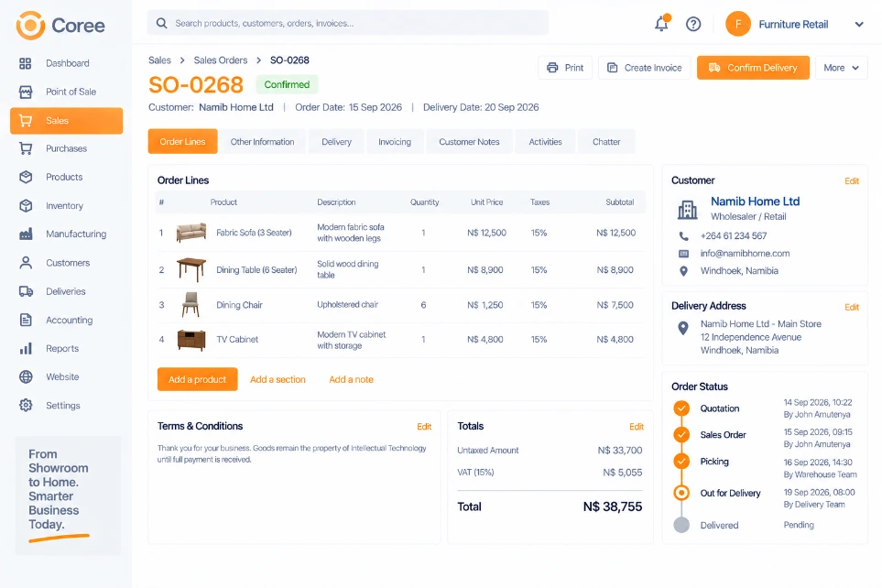Open the Settings gear icon
This screenshot has height=588, width=882.
click(x=26, y=405)
